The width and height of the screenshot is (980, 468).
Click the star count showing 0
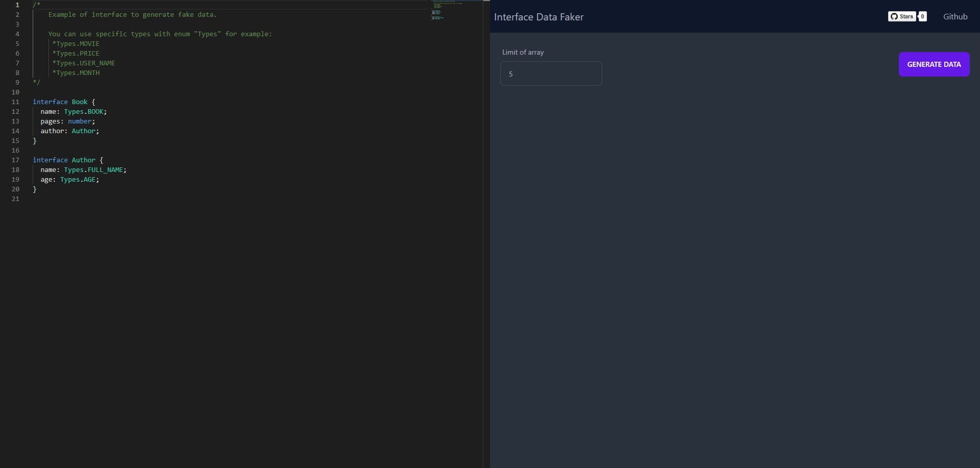pyautogui.click(x=922, y=16)
